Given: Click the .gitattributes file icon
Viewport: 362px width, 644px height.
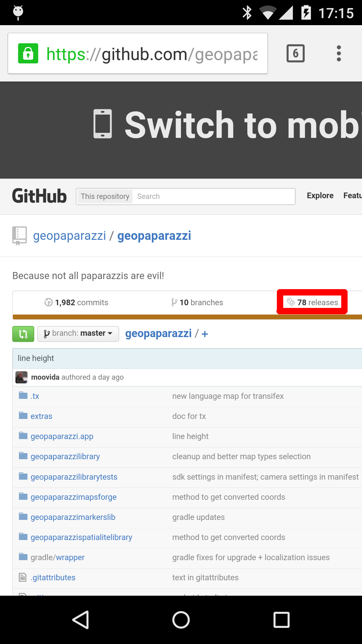Looking at the screenshot, I should click(x=22, y=577).
